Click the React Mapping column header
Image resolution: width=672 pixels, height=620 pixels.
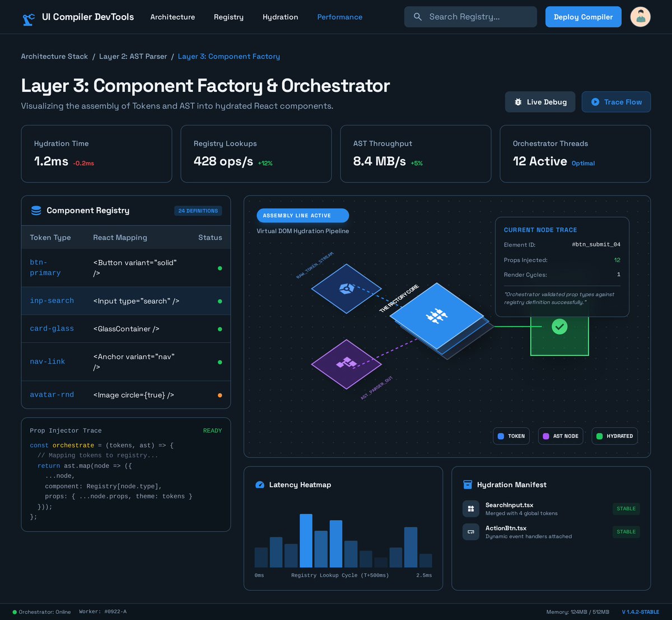(120, 237)
